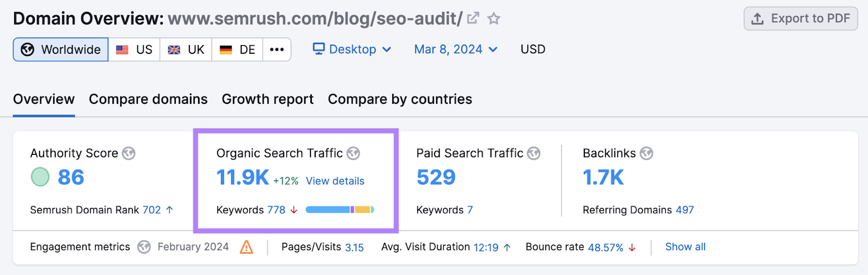Switch to the Compare domains tab
This screenshot has height=275, width=868.
pos(148,99)
